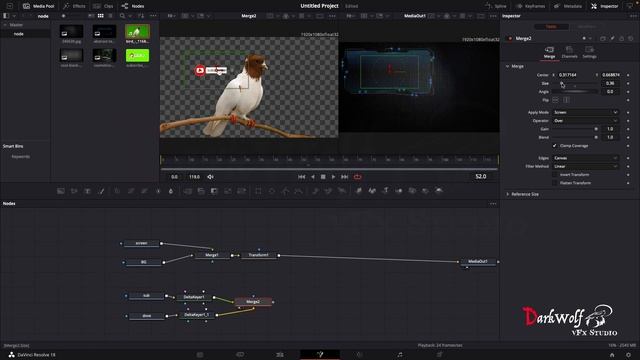Select the Paint tool in the Fusion toolbar

pyautogui.click(x=101, y=191)
